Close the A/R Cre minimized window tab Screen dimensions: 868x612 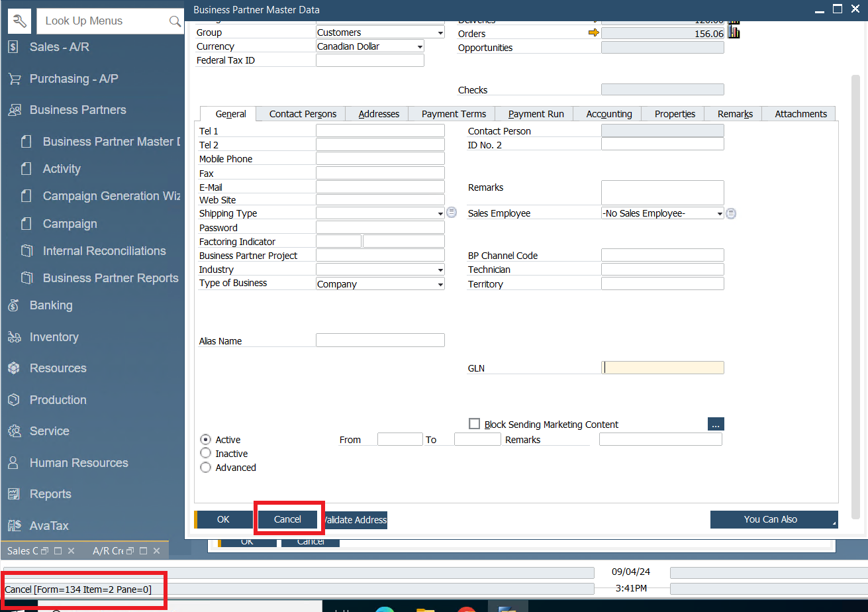(x=156, y=551)
